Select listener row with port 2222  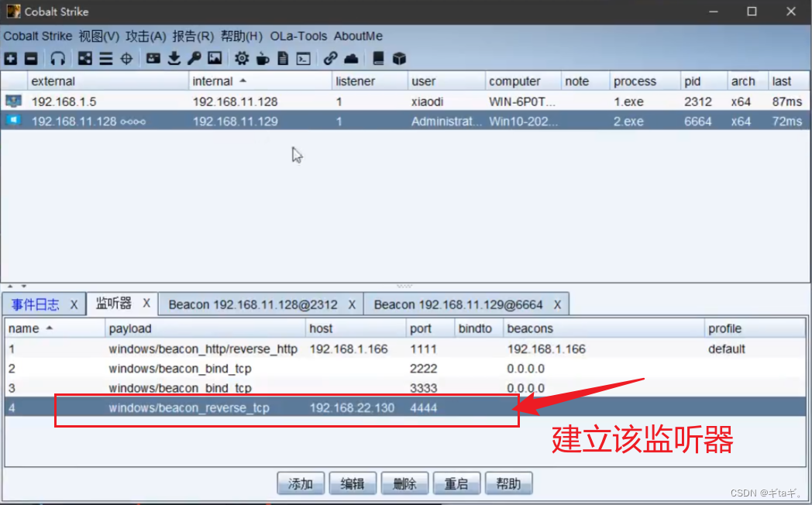[405, 369]
